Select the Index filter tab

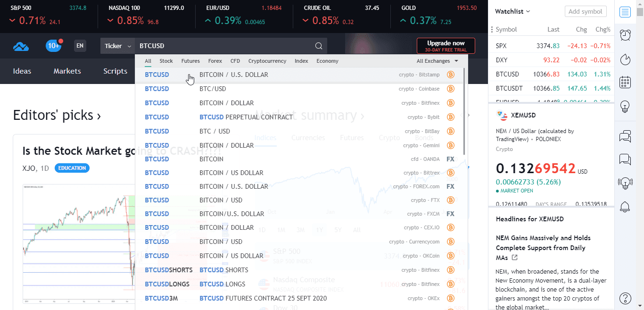click(x=301, y=61)
